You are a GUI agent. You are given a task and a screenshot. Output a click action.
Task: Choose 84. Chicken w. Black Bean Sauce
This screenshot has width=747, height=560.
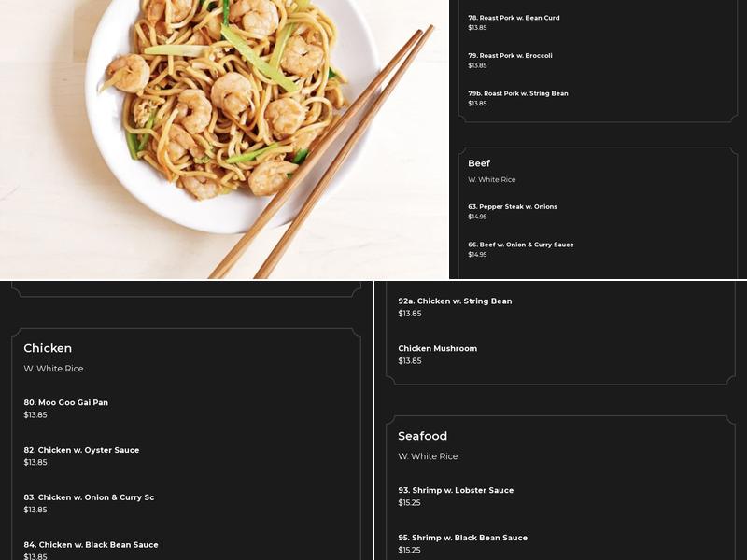(x=91, y=545)
